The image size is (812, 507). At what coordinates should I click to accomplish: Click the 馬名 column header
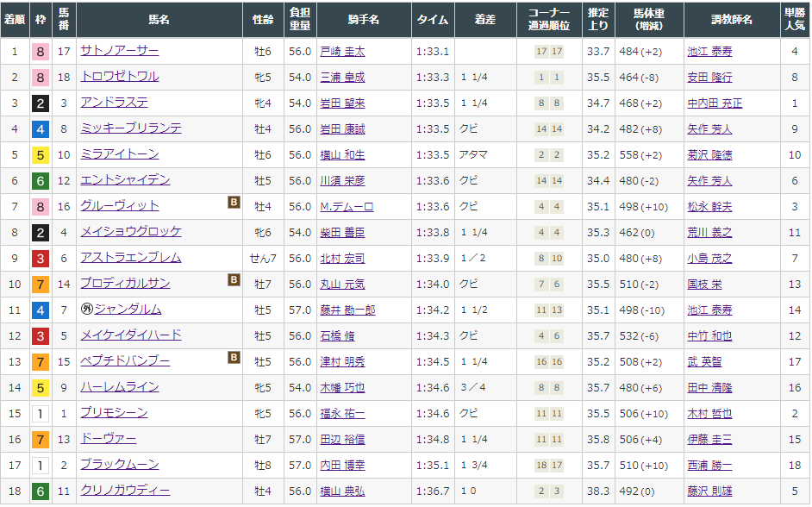(x=159, y=20)
